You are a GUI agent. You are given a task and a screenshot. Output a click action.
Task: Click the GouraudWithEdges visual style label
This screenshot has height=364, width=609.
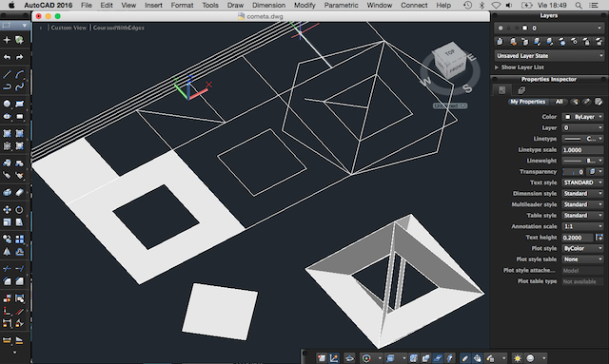118,28
